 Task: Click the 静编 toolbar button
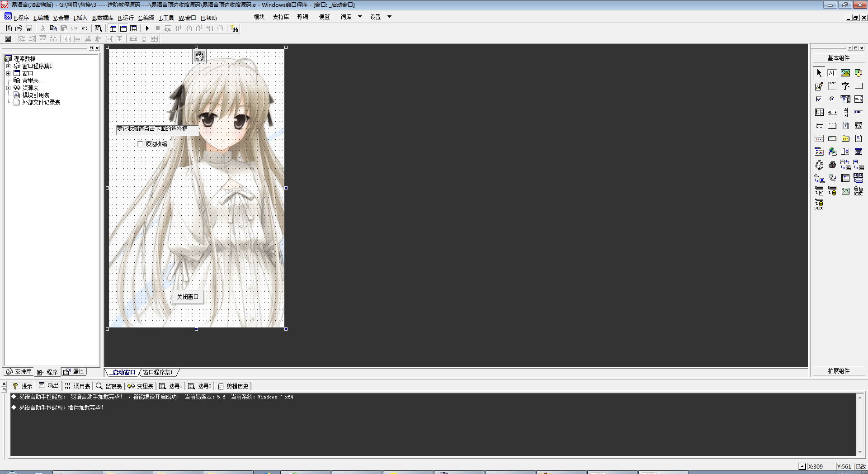(302, 17)
